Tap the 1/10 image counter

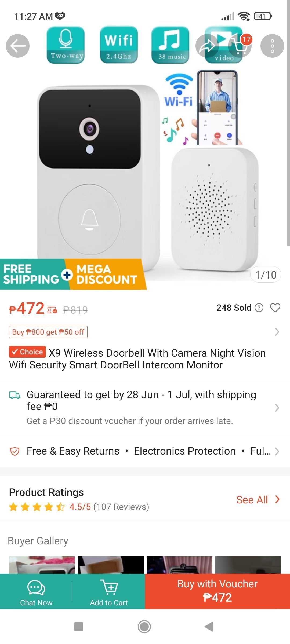266,275
